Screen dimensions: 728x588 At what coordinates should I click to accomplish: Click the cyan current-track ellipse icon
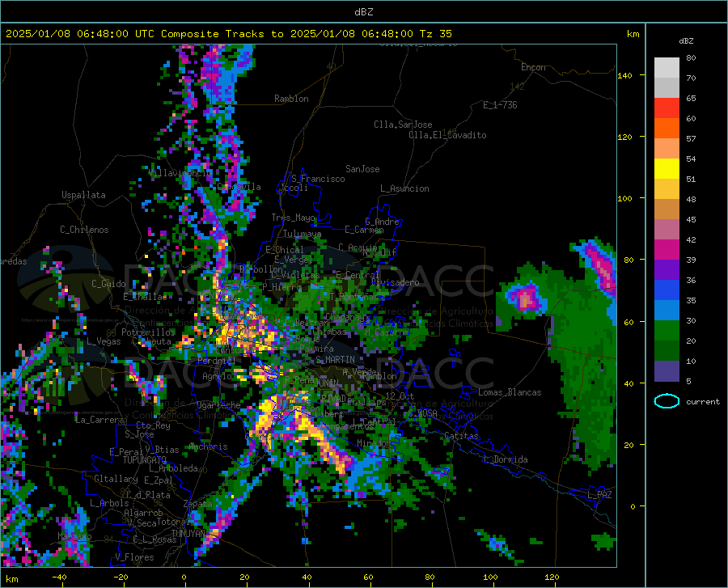coord(667,401)
